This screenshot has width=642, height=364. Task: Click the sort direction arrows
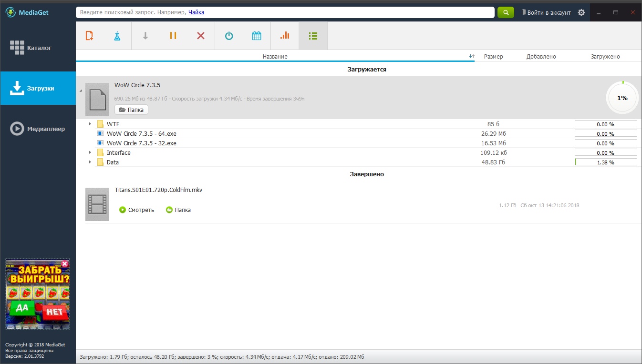coord(472,56)
